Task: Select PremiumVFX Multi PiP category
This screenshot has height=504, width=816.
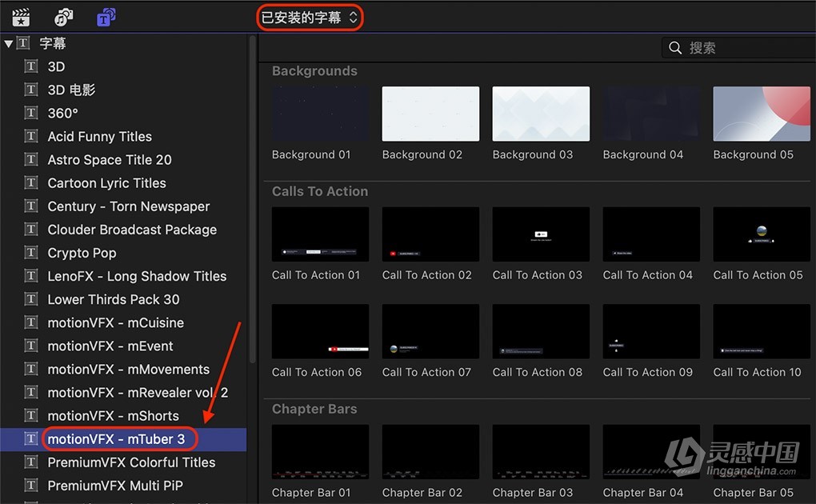Action: [115, 486]
